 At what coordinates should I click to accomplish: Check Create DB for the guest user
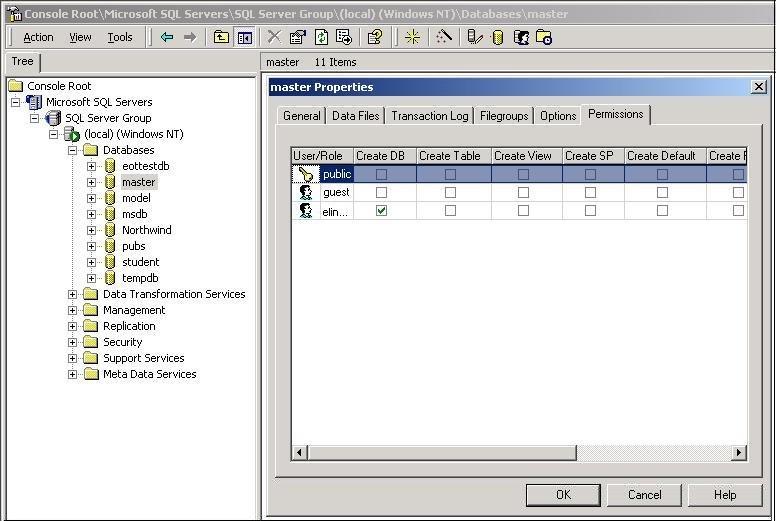point(381,192)
